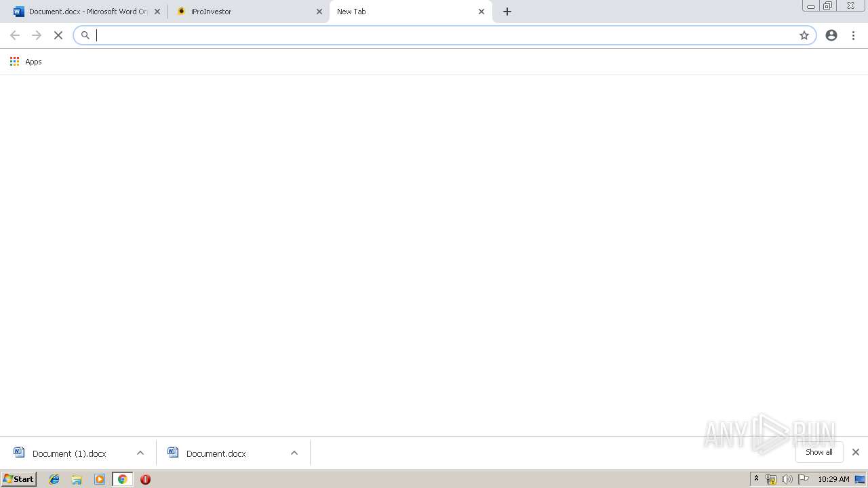Launch Internet Explorer from taskbar

pos(54,479)
